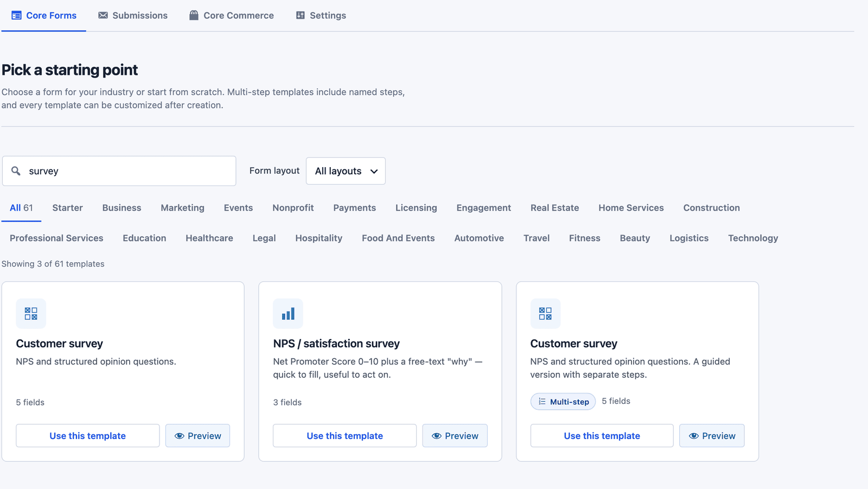Click 'Showing 3 of 61 templates' text
Screen dimensions: 868x489
click(53, 264)
